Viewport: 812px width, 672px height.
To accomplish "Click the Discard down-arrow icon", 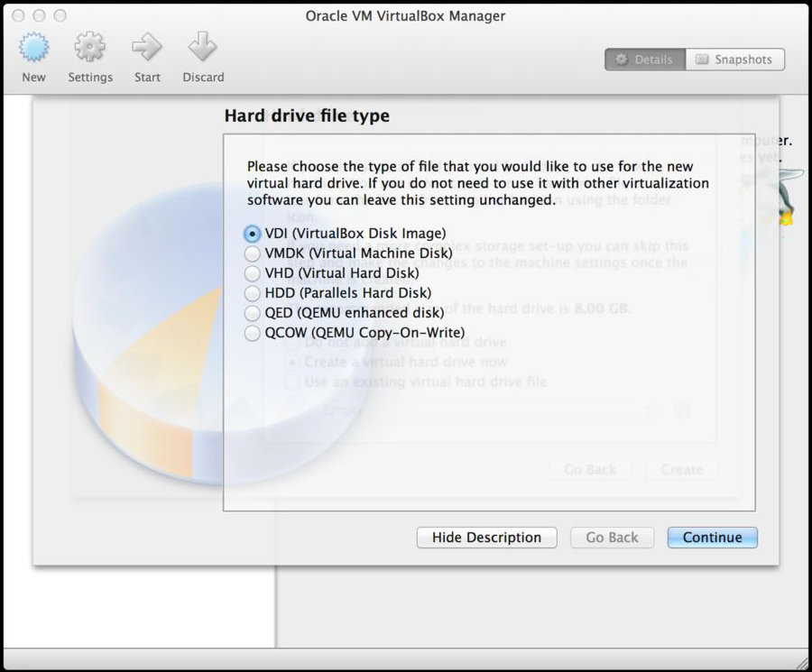I will click(x=202, y=47).
